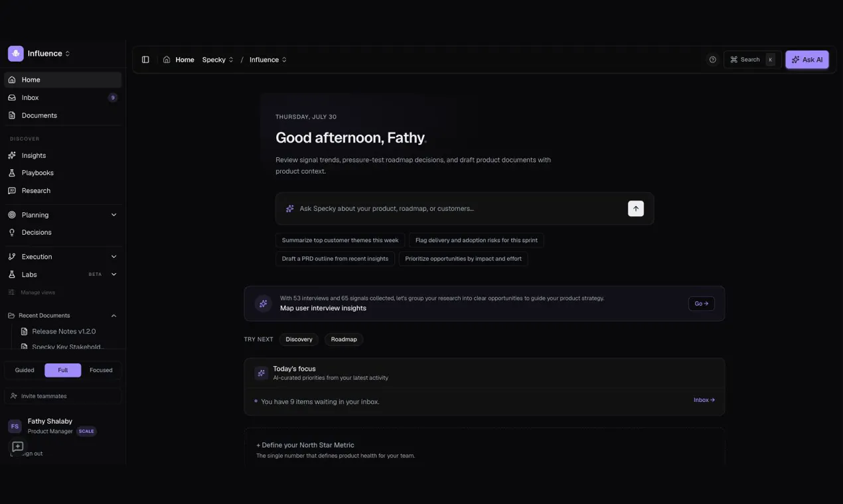Image resolution: width=843 pixels, height=504 pixels.
Task: Click Go on Map user interview insights
Action: tap(702, 304)
